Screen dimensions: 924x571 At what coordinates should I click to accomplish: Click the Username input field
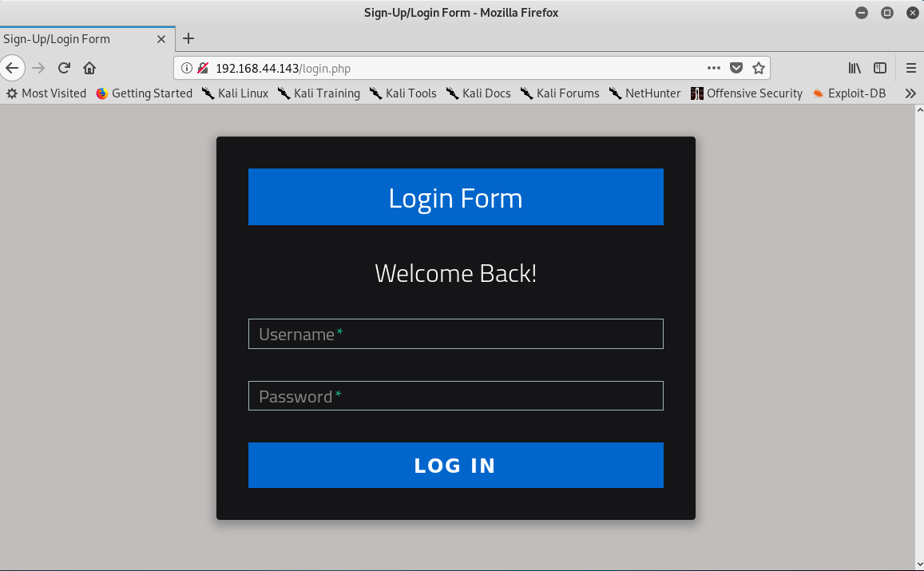click(455, 334)
